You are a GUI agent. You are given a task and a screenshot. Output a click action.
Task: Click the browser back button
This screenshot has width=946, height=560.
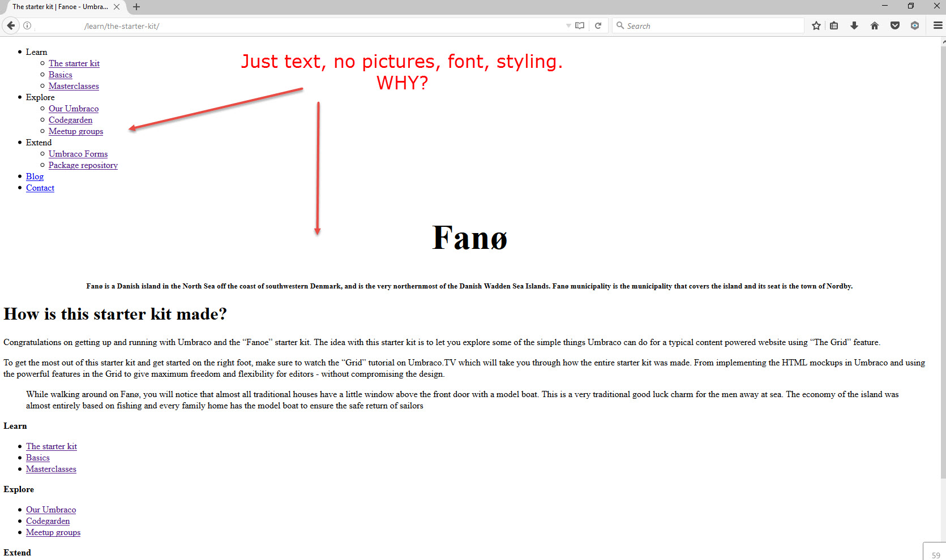(11, 25)
